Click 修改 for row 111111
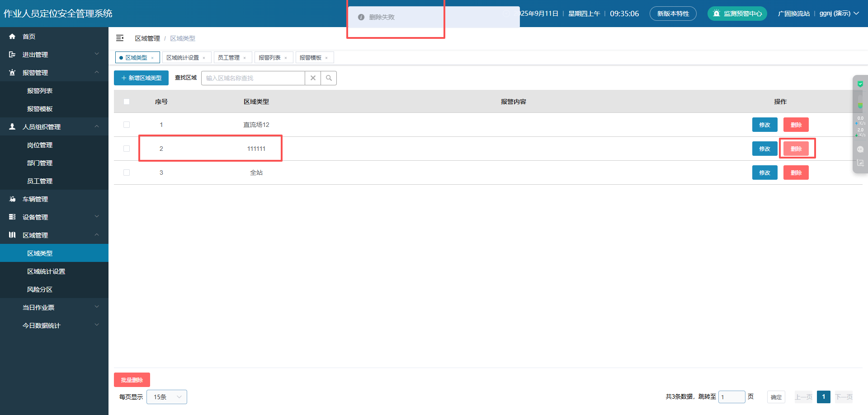 coord(765,149)
